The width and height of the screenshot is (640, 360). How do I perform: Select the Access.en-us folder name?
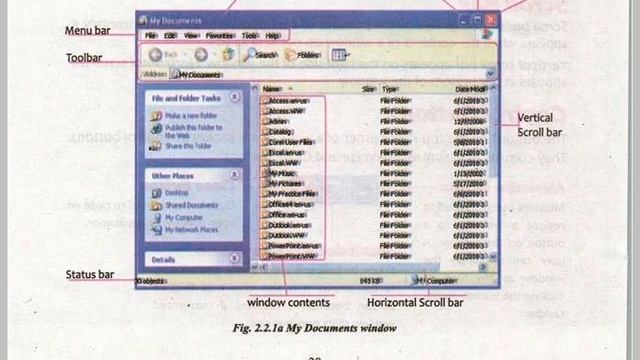[x=289, y=101]
